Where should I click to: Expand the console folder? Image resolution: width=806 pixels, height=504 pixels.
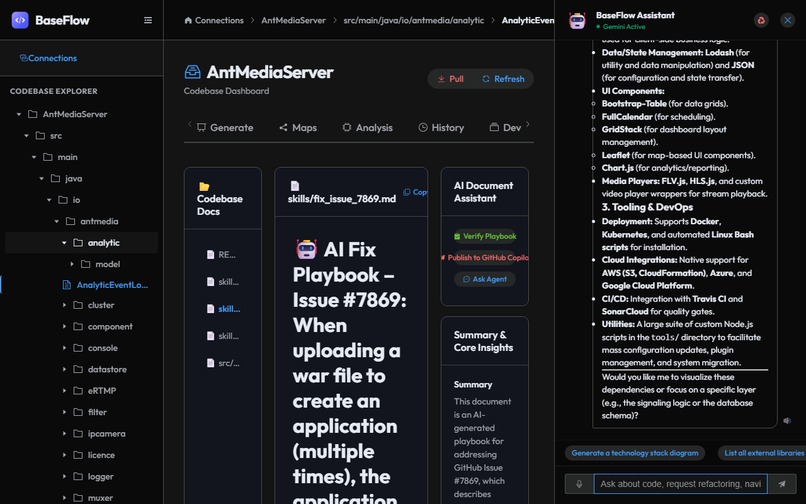64,348
